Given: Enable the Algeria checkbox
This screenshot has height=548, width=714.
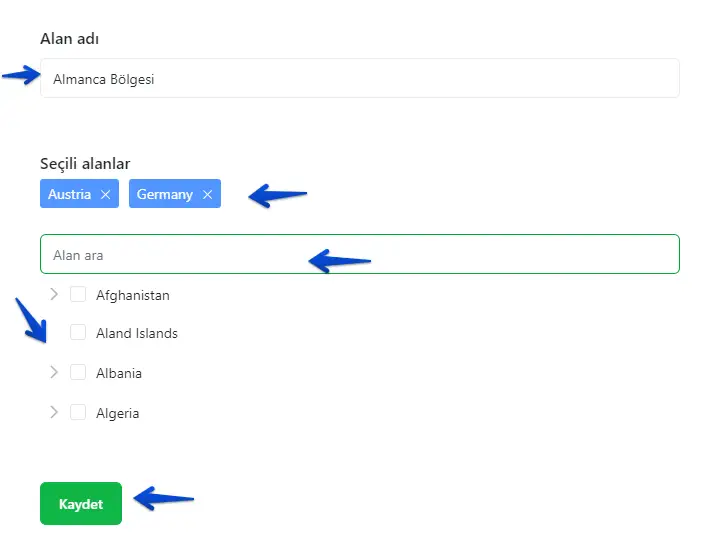Looking at the screenshot, I should [x=78, y=412].
